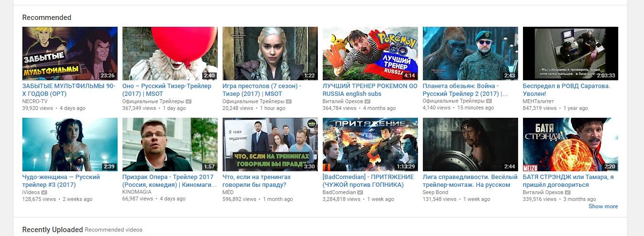The height and width of the screenshot is (236, 644).
Task: Open the red balloon clown Оно trailer thumbnail
Action: pyautogui.click(x=170, y=54)
